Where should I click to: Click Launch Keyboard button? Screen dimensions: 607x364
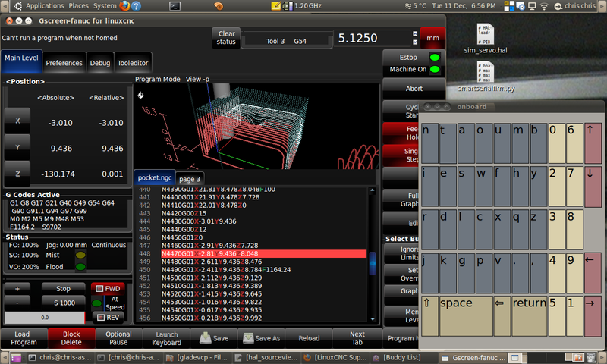166,338
